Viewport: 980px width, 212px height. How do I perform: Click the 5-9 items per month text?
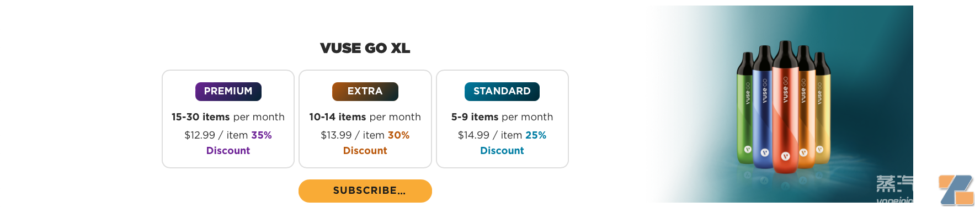[x=502, y=117]
